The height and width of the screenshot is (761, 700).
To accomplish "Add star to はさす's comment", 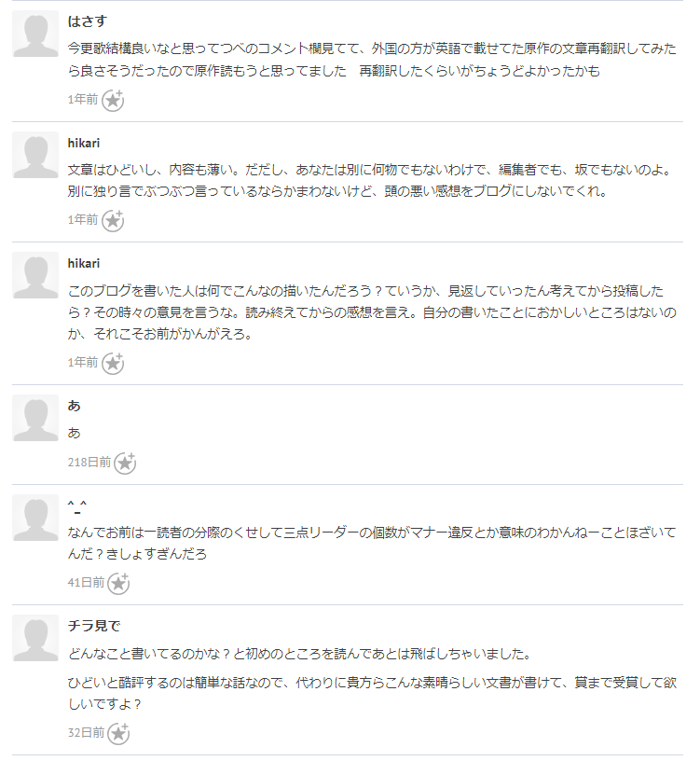I will pyautogui.click(x=113, y=101).
